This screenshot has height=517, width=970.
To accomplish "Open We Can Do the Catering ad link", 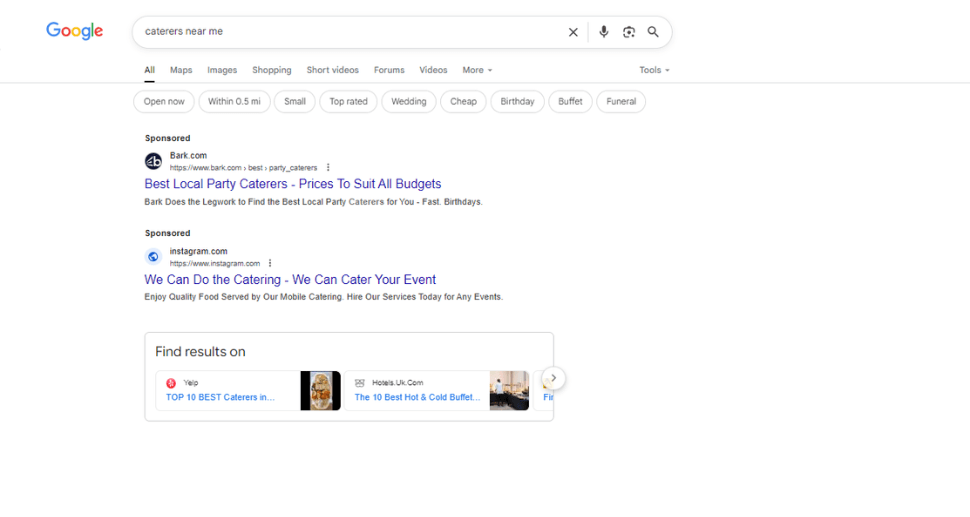I will (x=290, y=280).
